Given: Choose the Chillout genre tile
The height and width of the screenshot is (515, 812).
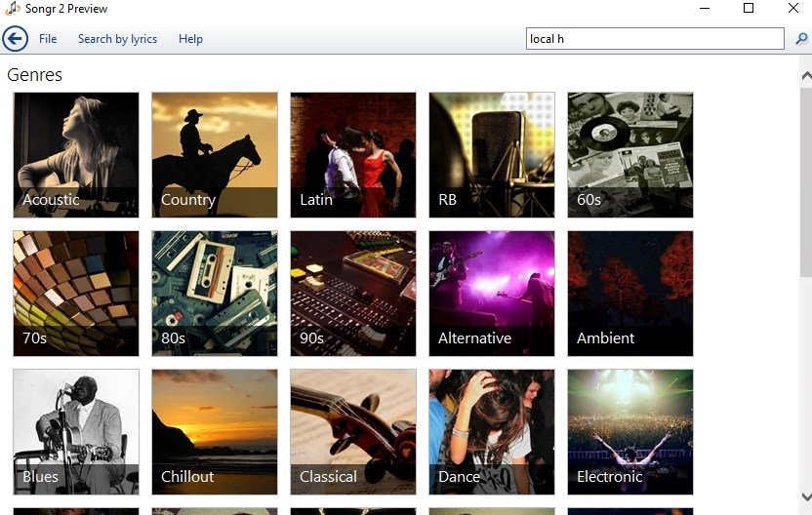Looking at the screenshot, I should [x=215, y=432].
